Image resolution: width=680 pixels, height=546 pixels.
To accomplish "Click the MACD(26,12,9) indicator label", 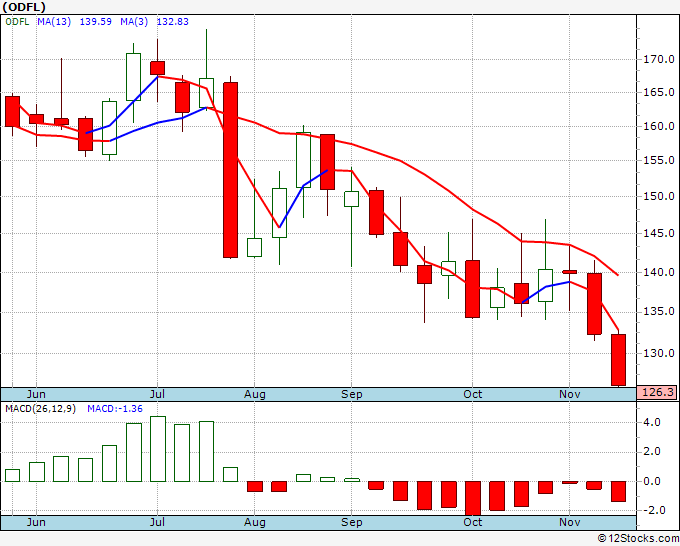I will point(40,409).
